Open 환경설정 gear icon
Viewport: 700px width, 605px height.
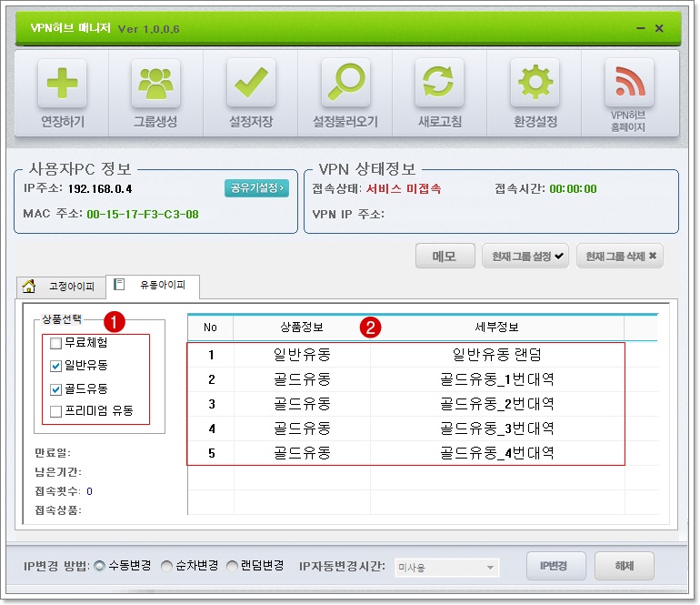(535, 84)
